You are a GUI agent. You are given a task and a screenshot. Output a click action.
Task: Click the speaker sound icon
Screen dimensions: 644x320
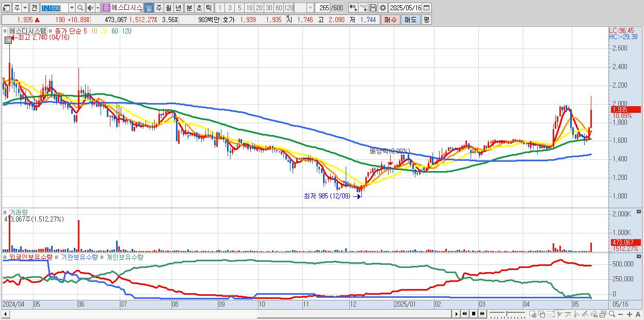click(x=90, y=8)
